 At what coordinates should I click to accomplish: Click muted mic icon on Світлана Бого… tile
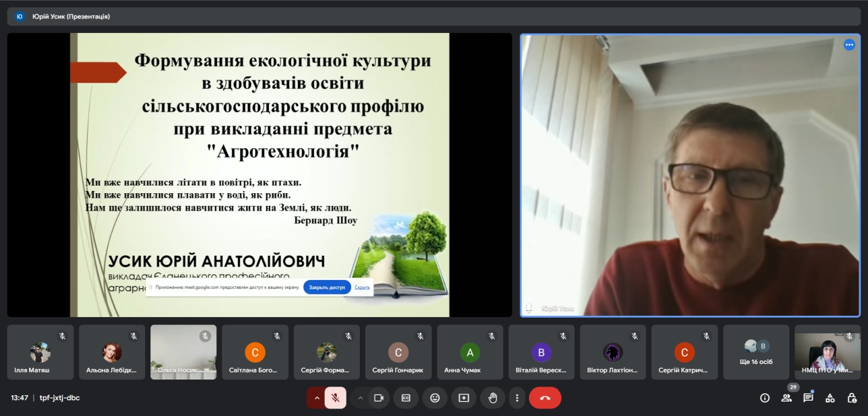[277, 336]
